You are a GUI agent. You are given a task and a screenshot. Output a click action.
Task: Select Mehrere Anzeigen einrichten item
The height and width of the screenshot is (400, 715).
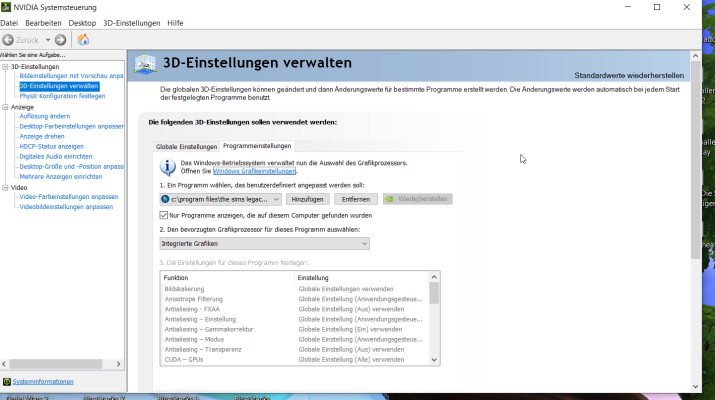pos(61,177)
